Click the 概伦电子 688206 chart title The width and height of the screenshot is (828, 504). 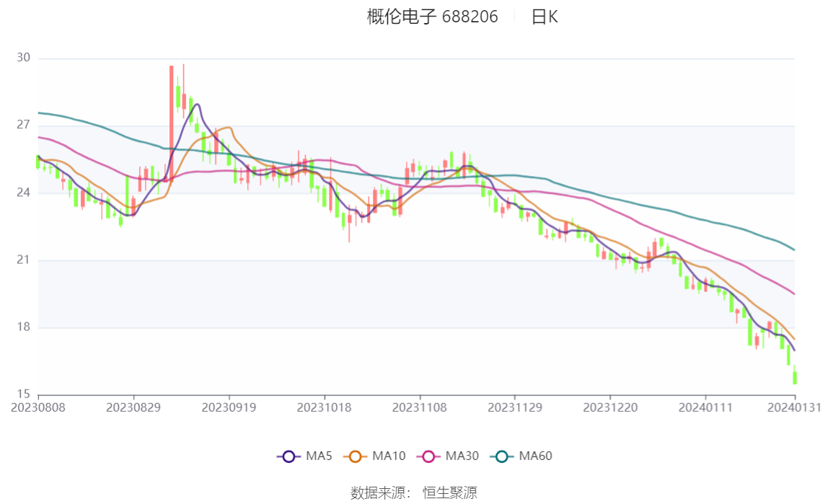(432, 17)
